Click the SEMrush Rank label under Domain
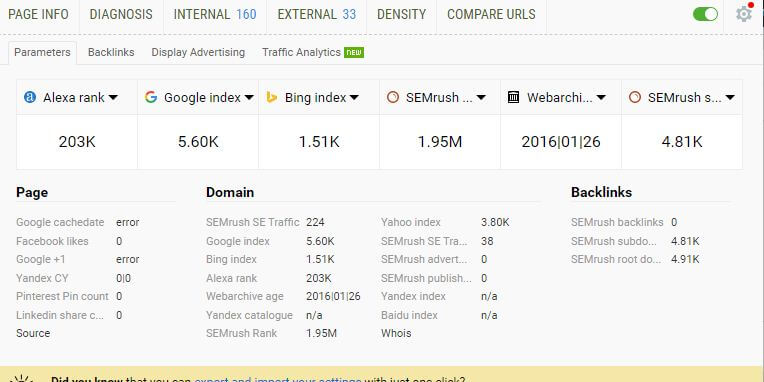This screenshot has width=764, height=382. point(242,333)
